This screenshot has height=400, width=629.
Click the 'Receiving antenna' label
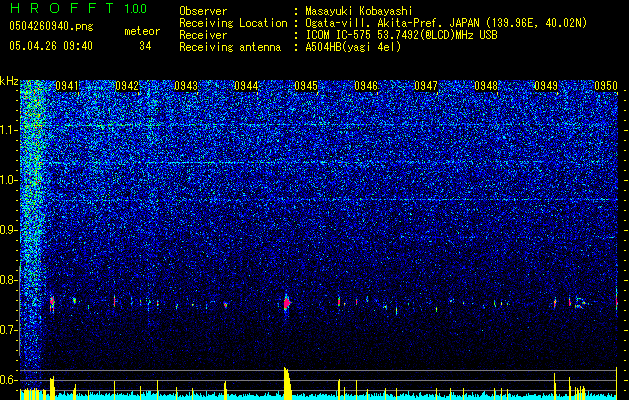230,47
